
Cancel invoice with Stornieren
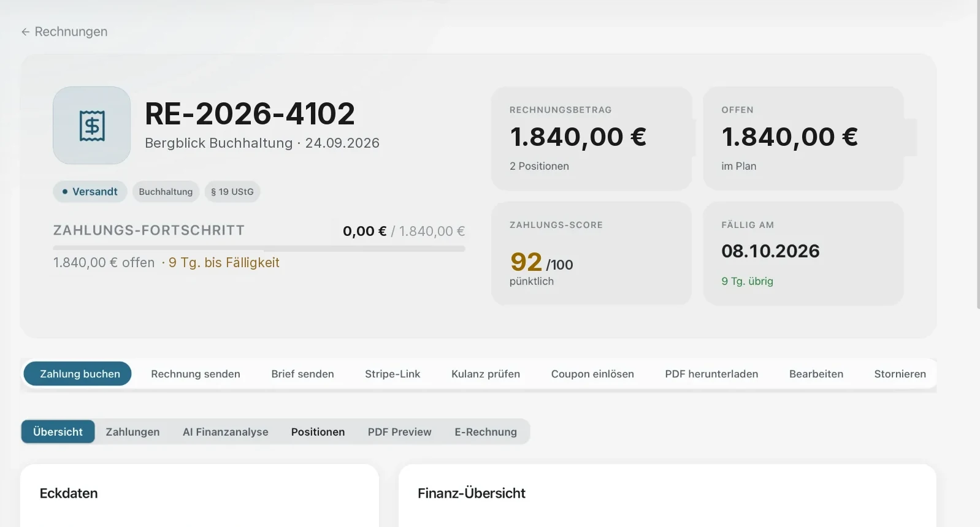coord(900,374)
